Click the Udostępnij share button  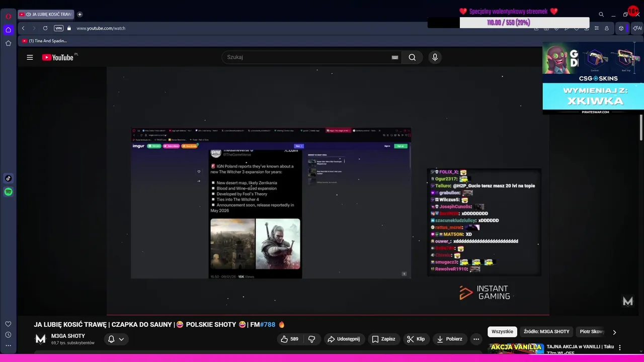[344, 339]
